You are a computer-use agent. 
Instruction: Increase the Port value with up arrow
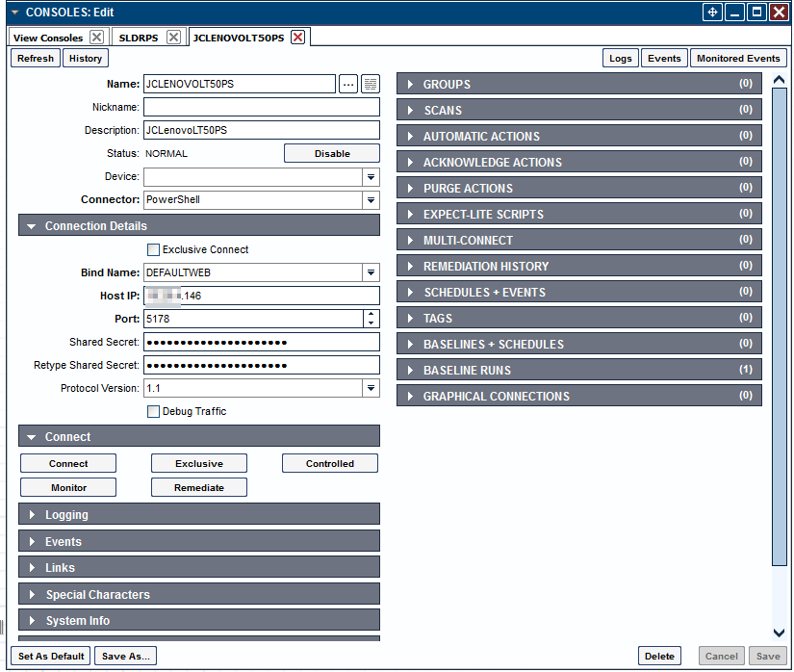pyautogui.click(x=371, y=314)
